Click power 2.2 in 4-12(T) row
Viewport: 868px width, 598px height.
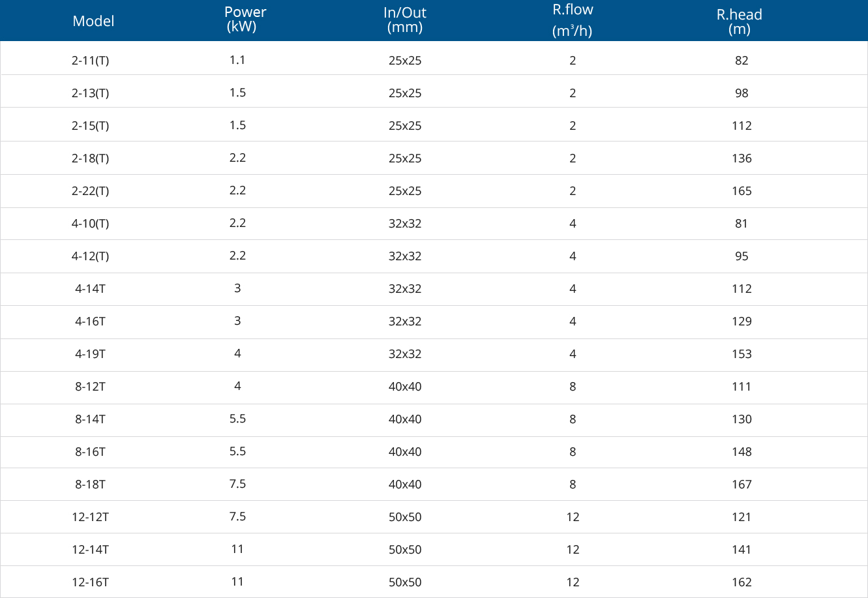(x=237, y=256)
